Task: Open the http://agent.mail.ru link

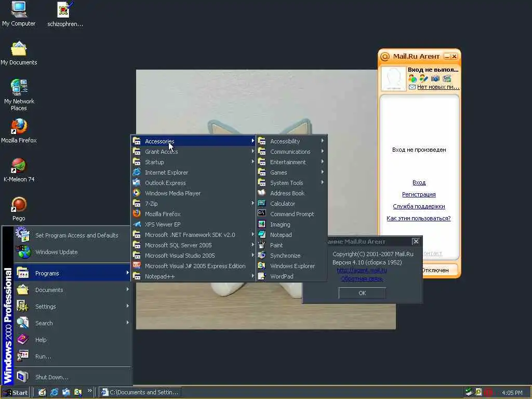Action: (x=362, y=270)
